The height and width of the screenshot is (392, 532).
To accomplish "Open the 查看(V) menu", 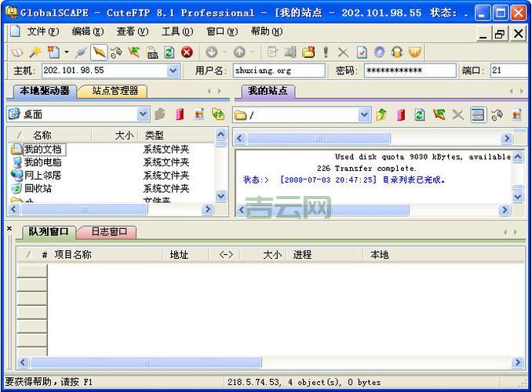I will (x=133, y=31).
